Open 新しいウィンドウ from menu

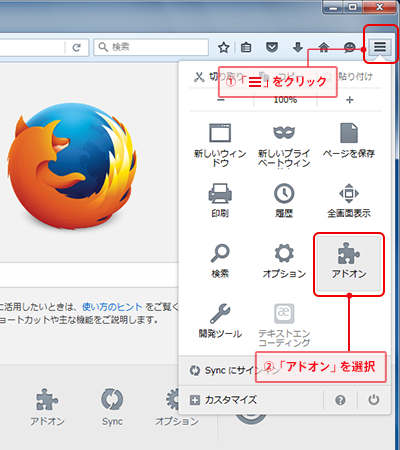220,144
